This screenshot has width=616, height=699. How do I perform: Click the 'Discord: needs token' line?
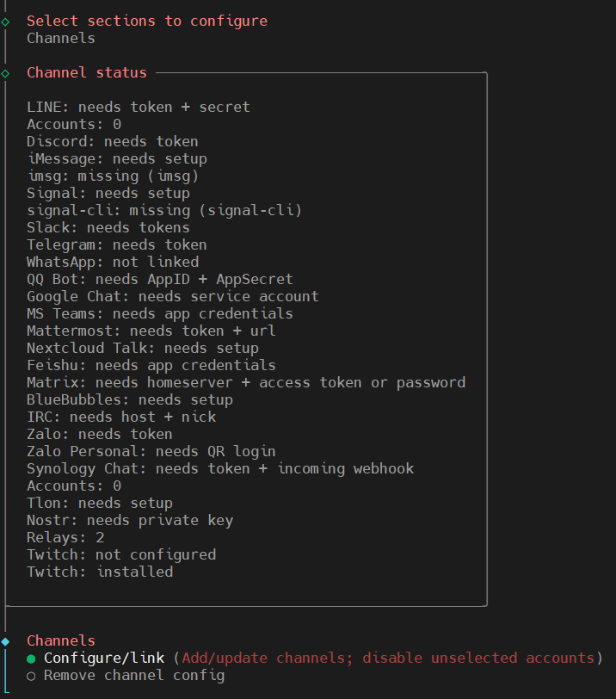113,142
